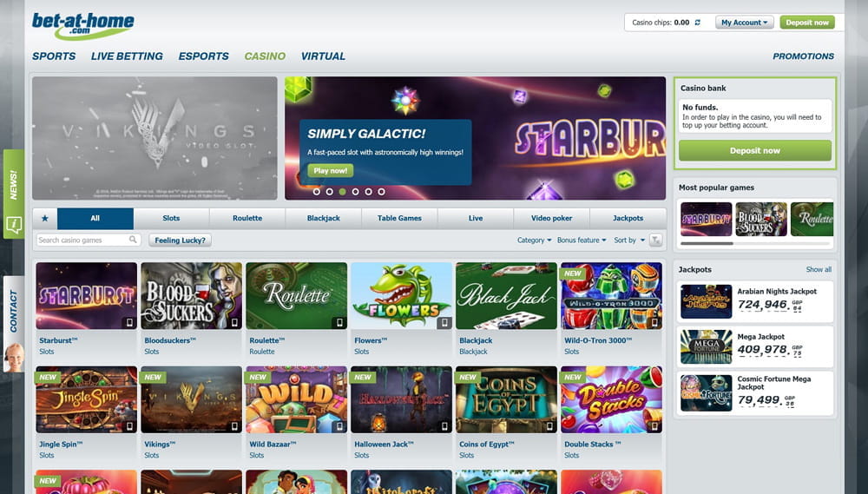Open the Bonus feature dropdown
Screen dimensions: 868x494
tap(582, 240)
